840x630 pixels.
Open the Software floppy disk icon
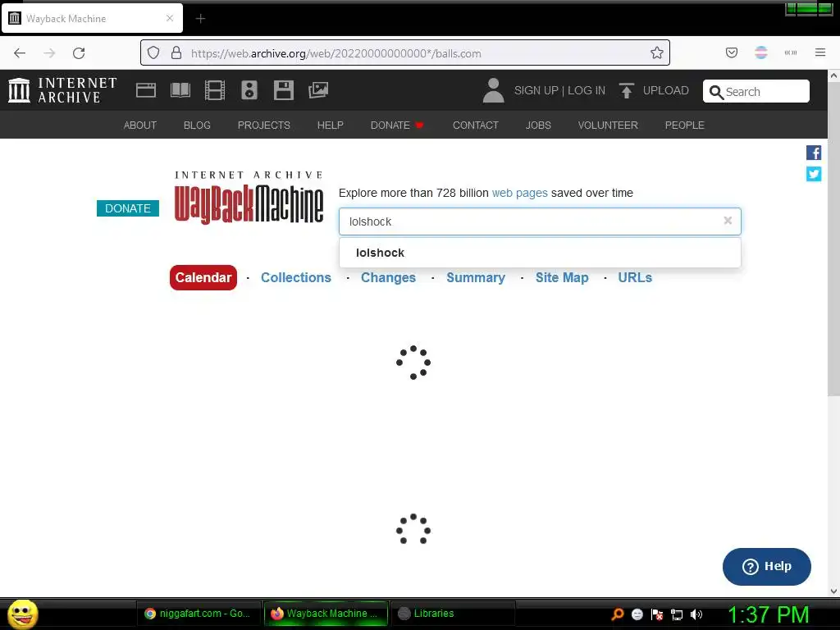coord(283,90)
